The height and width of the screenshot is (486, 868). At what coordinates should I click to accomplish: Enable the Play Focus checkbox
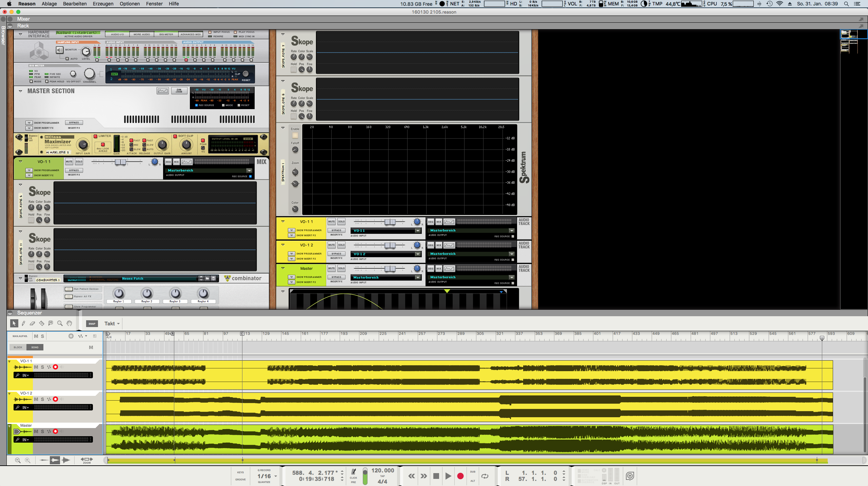[235, 32]
